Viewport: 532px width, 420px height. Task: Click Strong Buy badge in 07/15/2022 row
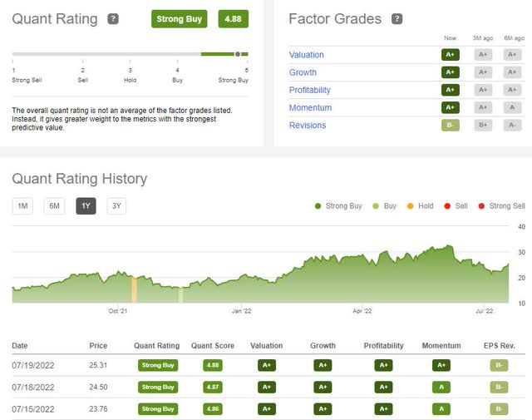(158, 409)
